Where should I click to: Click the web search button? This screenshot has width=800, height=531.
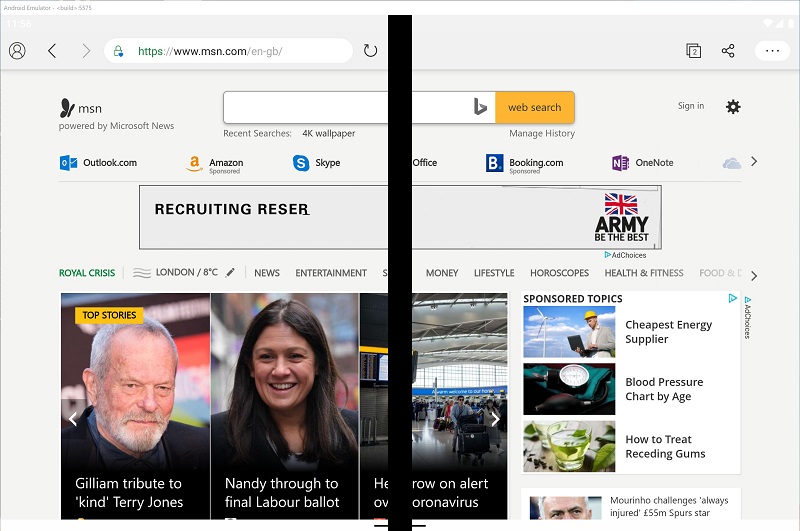(x=535, y=108)
